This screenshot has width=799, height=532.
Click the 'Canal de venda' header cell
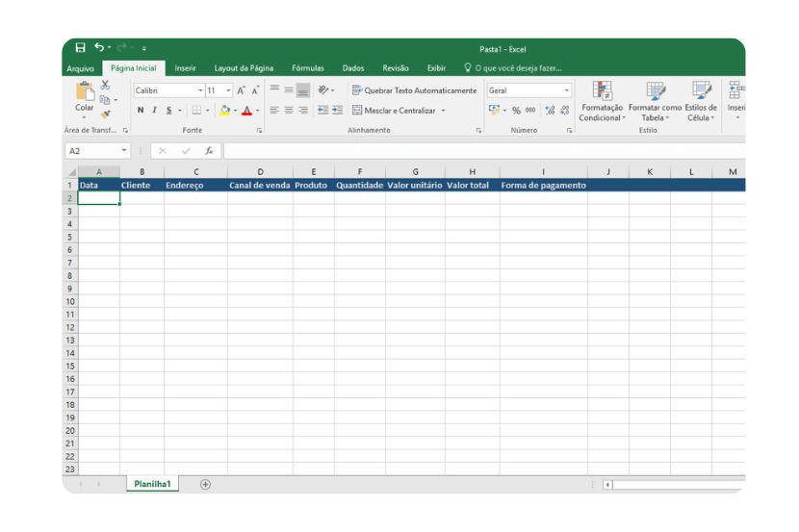[x=260, y=186]
